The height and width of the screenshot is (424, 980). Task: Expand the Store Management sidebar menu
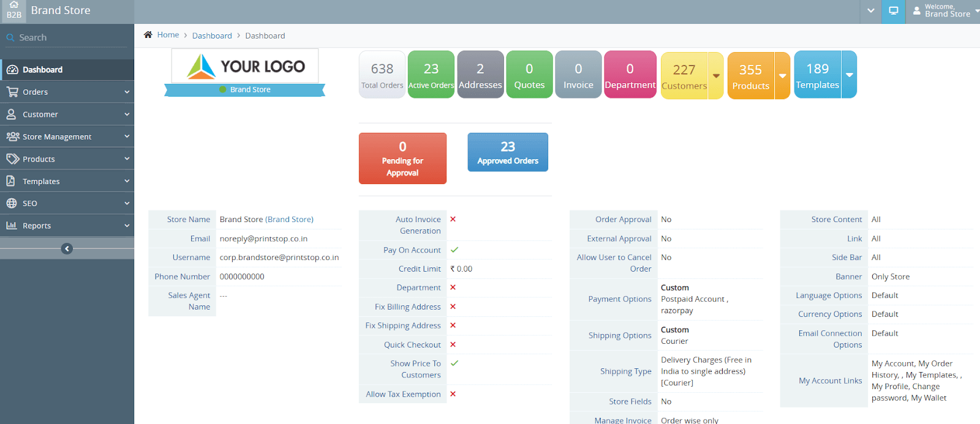(x=67, y=136)
